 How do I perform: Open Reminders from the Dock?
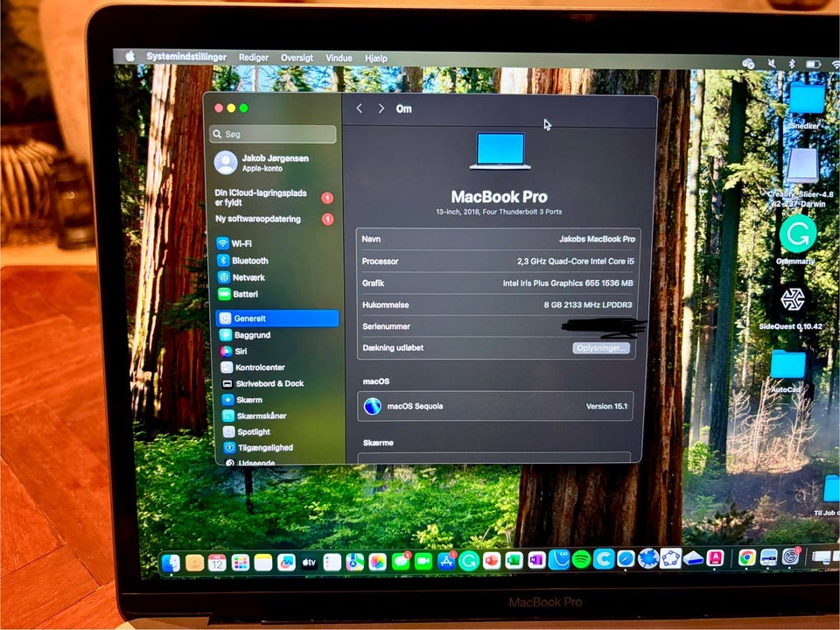332,562
